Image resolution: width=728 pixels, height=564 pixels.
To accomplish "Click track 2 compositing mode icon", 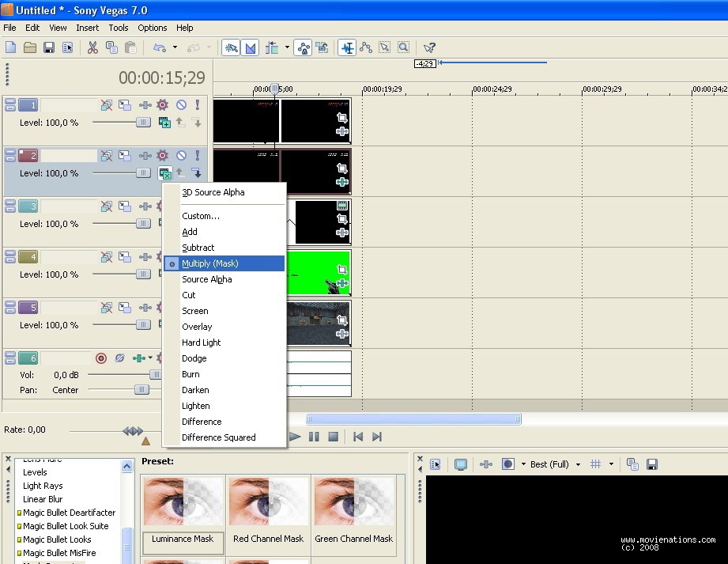I will (164, 173).
